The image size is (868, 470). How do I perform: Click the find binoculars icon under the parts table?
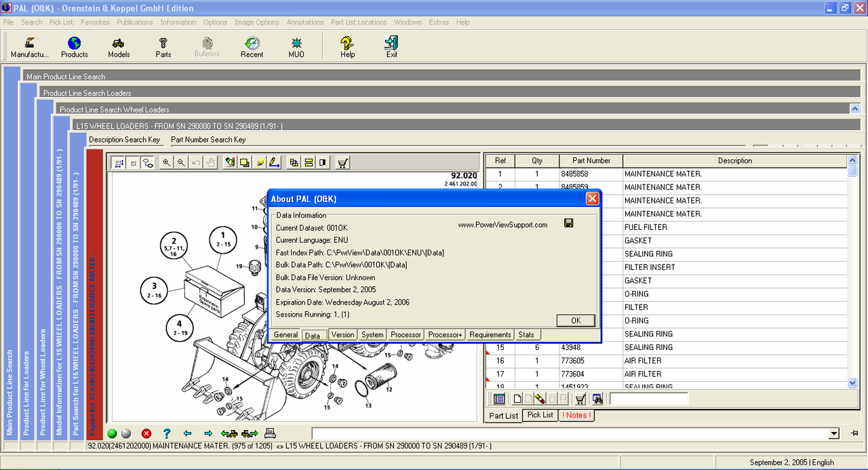pos(597,399)
